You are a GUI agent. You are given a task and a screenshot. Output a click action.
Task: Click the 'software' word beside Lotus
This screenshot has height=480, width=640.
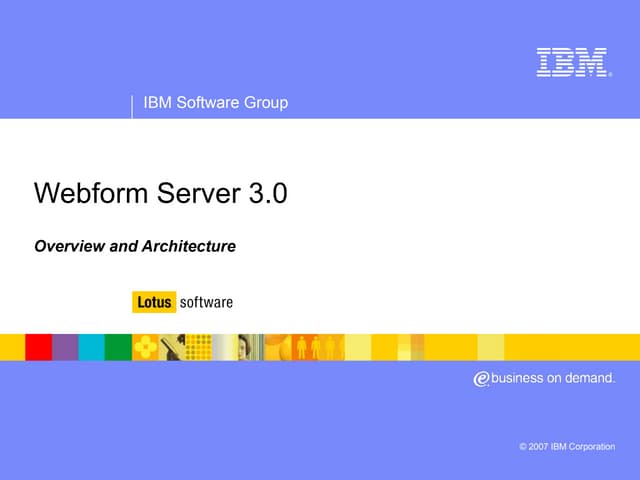point(206,301)
